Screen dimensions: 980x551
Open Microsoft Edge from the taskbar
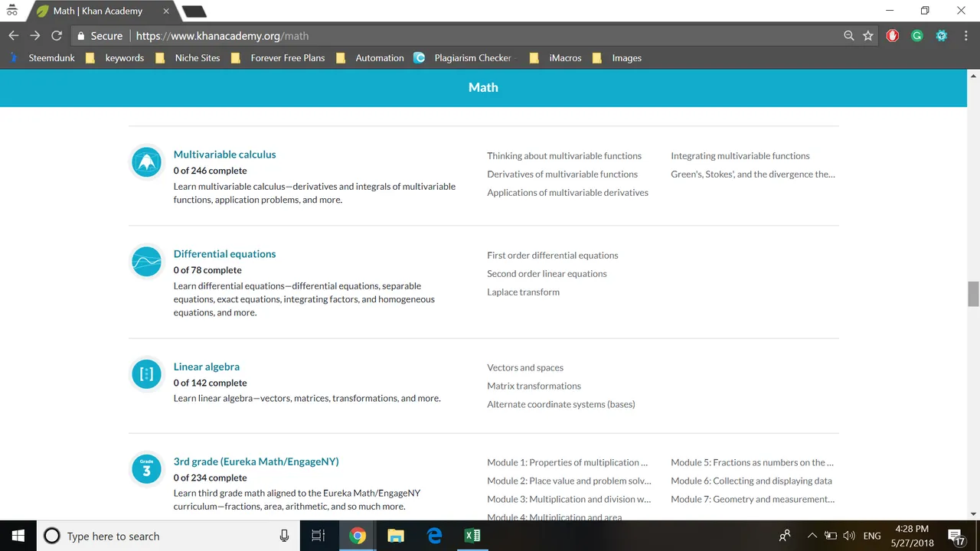pyautogui.click(x=434, y=536)
